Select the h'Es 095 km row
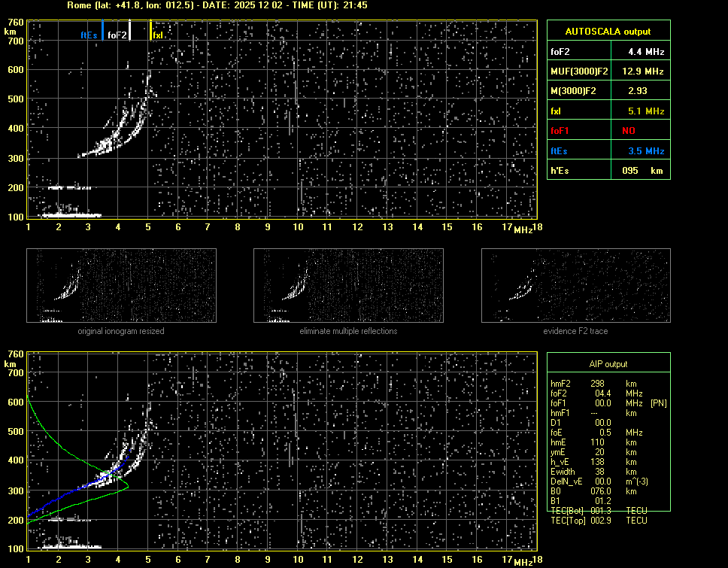This screenshot has width=728, height=568. 607,171
